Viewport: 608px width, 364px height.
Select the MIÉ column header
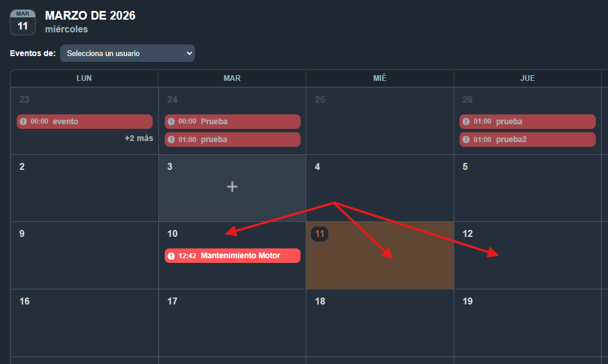tap(380, 78)
